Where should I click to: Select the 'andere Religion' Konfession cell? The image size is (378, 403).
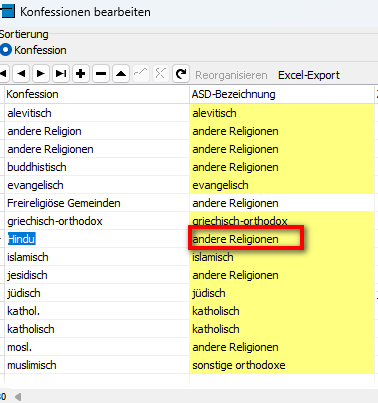[97, 131]
